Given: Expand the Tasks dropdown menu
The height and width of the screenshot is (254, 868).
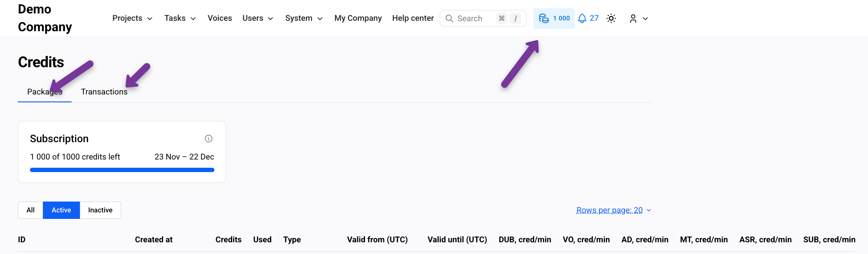Looking at the screenshot, I should pos(180,18).
